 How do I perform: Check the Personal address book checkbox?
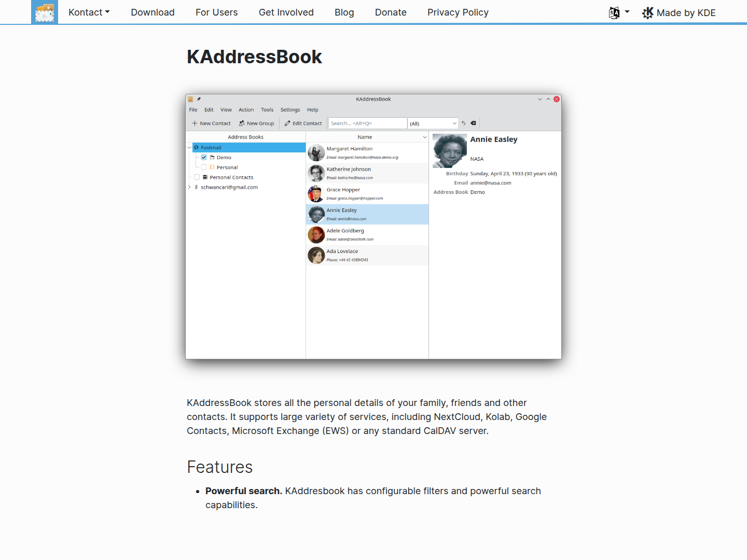tap(204, 167)
